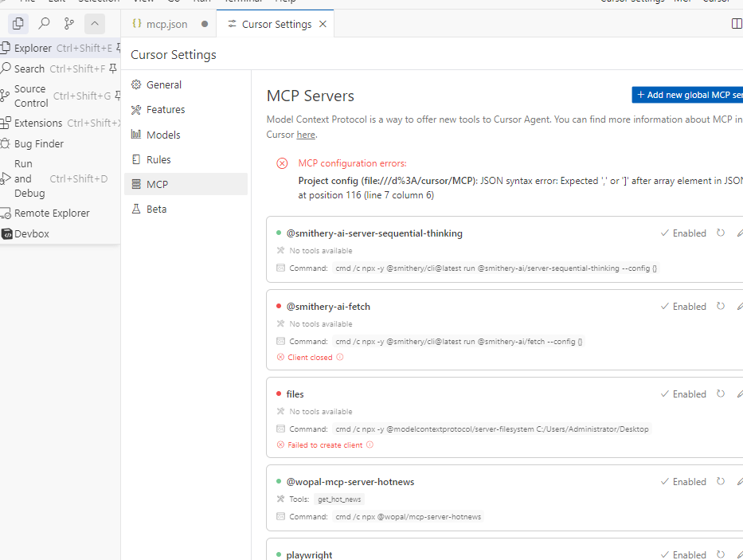
Task: Edit the @smithery-ai-fetch server
Action: click(x=740, y=307)
